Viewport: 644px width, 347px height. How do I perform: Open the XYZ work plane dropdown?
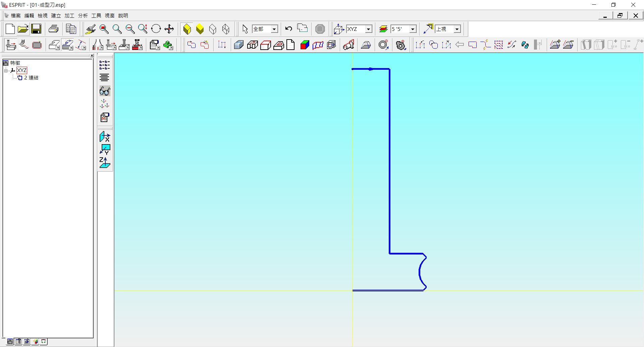pos(368,29)
